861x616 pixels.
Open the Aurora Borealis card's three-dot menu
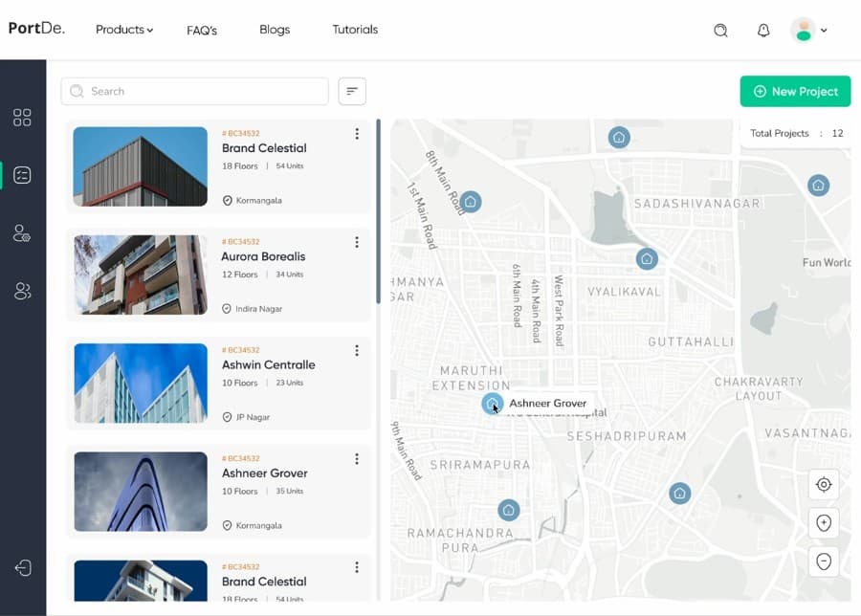[357, 242]
